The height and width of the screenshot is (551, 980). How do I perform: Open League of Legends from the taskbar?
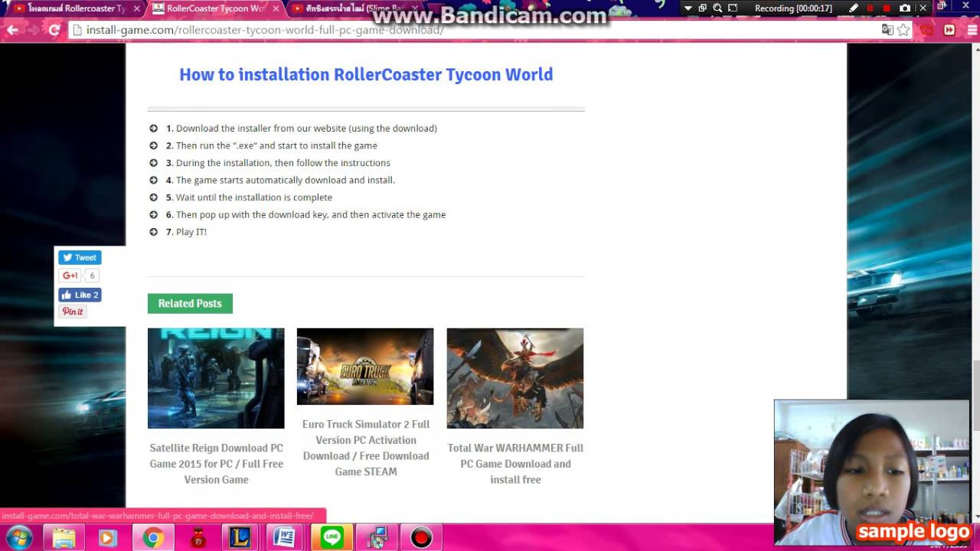(x=241, y=538)
